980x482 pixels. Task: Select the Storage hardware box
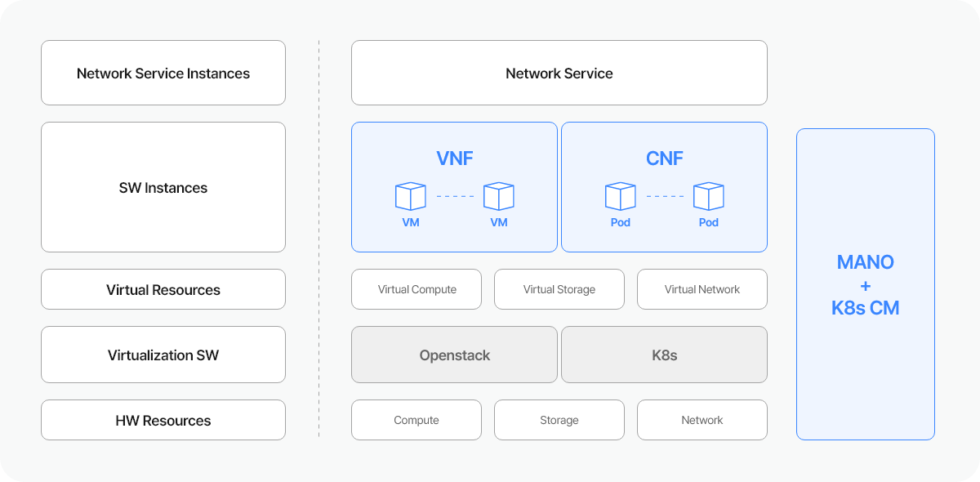click(x=559, y=420)
